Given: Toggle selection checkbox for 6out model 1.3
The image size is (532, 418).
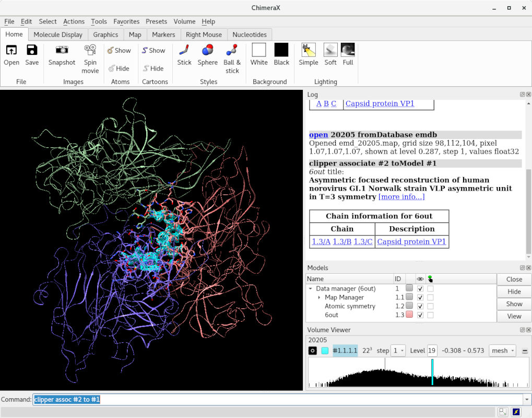Looking at the screenshot, I should 430,315.
